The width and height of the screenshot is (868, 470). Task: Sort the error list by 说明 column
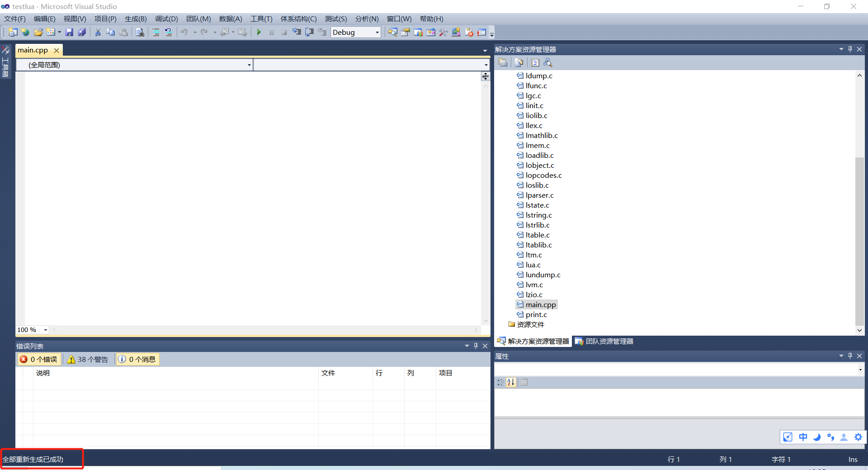(x=176, y=373)
